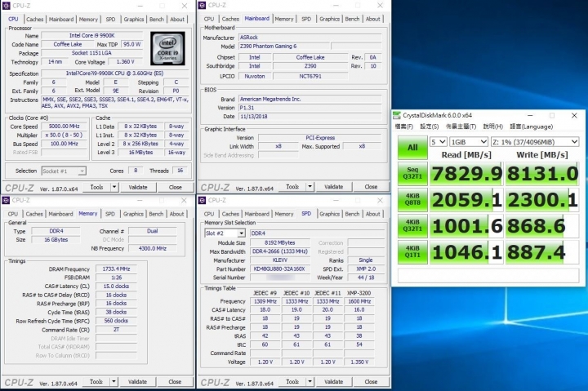Start the 4KiB Q1T1 test
588x391 pixels.
click(x=412, y=252)
